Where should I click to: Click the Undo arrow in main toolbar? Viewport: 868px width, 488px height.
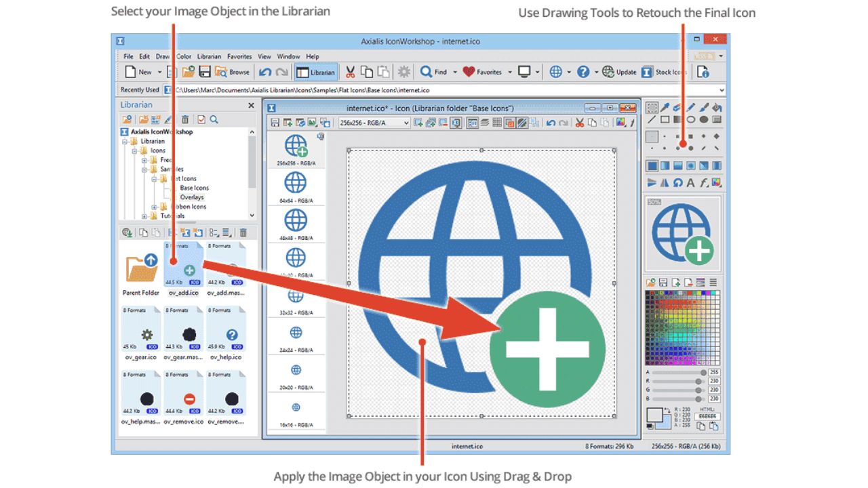265,72
